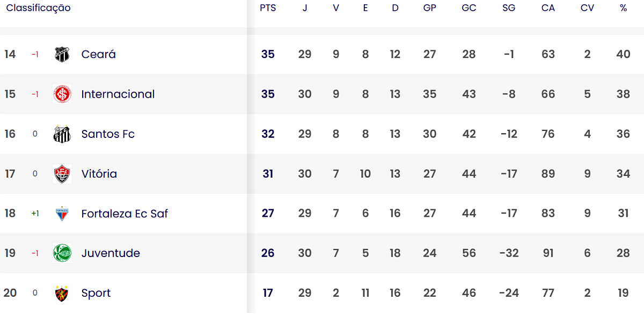Click Sport's 17 points value
The image size is (644, 315).
[268, 293]
